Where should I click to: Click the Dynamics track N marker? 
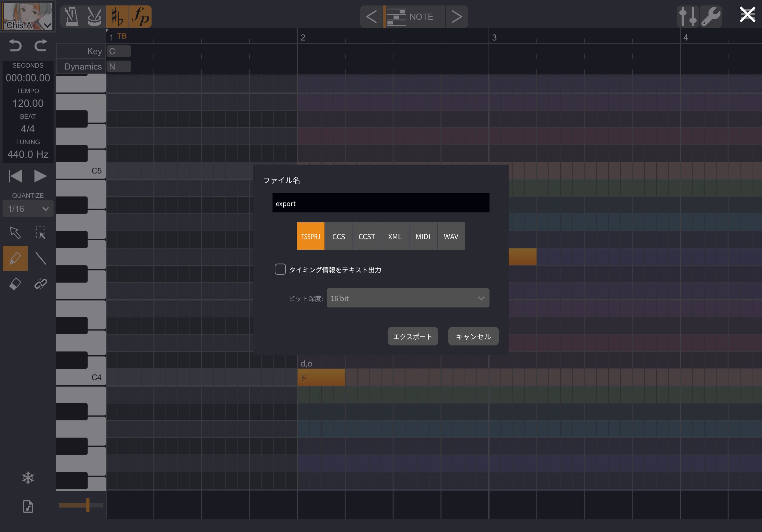(118, 67)
